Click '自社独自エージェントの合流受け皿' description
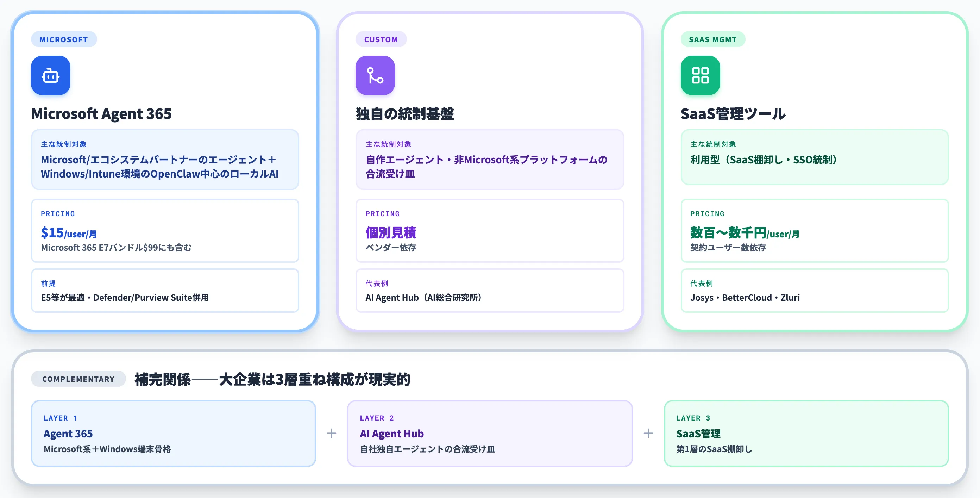The image size is (980, 498). (427, 449)
